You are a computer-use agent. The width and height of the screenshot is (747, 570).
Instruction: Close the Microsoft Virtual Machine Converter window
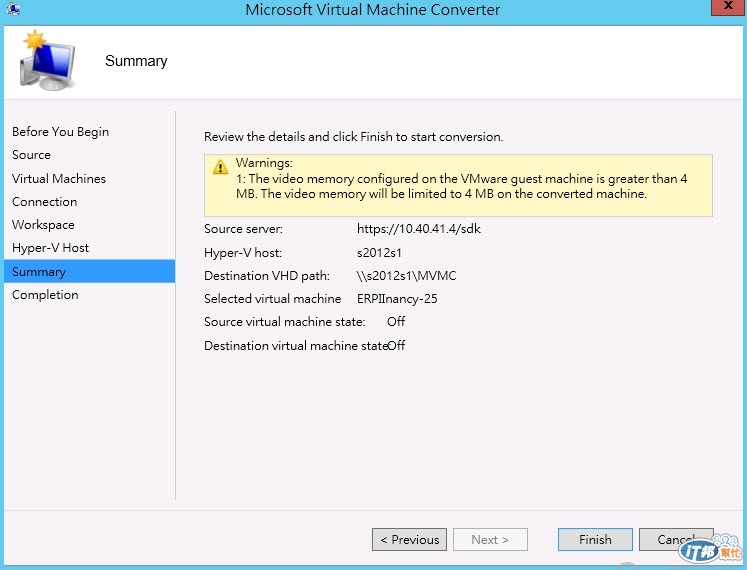pyautogui.click(x=728, y=7)
